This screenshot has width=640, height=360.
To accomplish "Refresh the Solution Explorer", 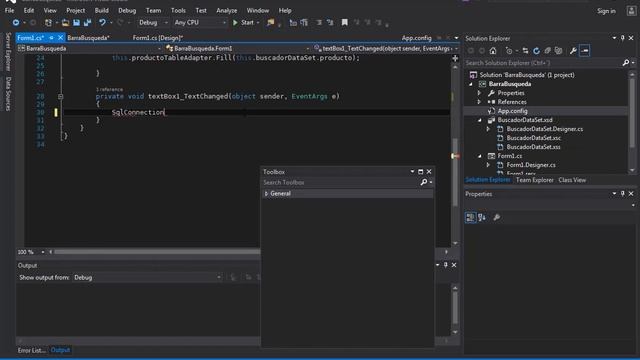I will (536, 51).
